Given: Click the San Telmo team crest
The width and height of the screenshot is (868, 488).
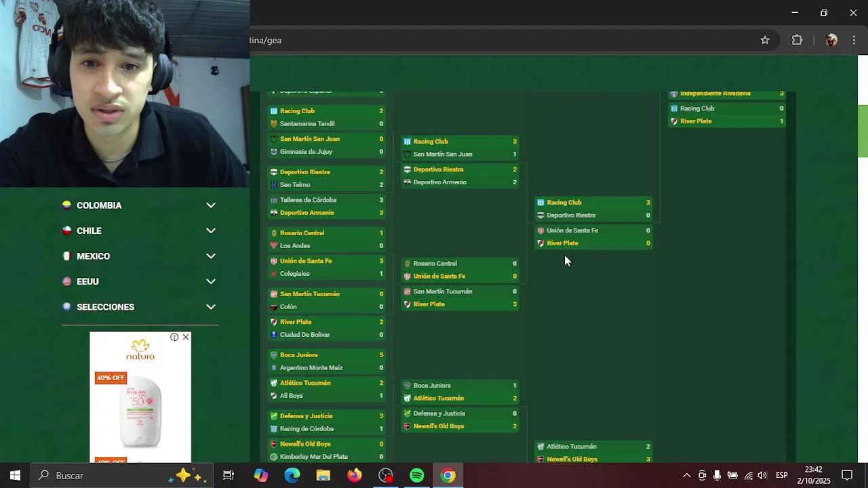Looking at the screenshot, I should tap(274, 185).
